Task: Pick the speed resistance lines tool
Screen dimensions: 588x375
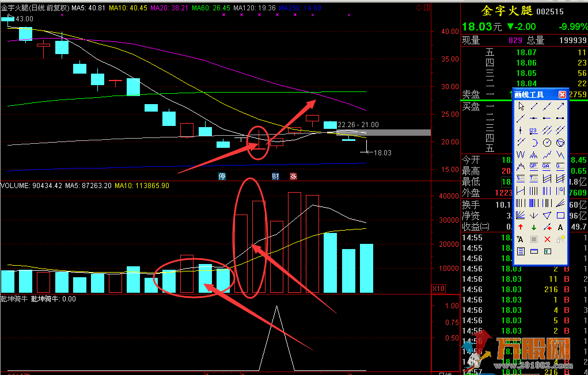Action: tap(560, 204)
